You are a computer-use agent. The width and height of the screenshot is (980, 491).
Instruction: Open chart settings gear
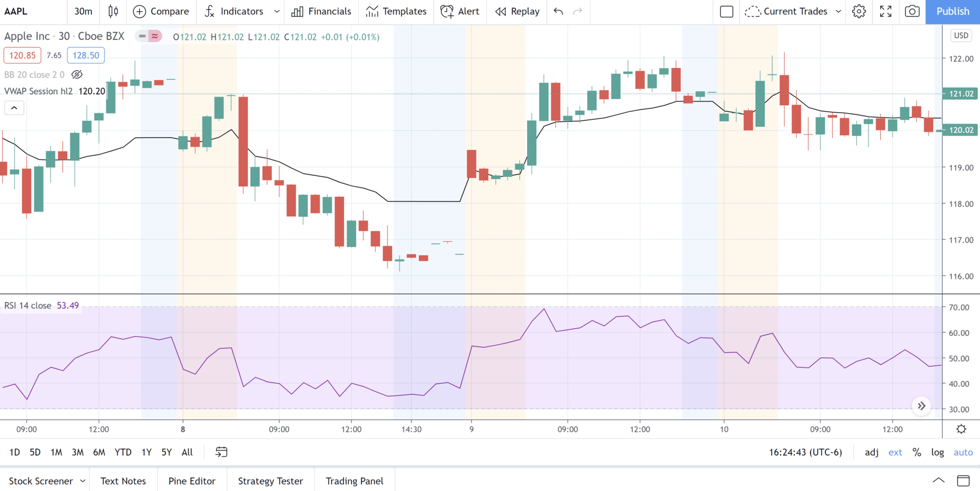tap(859, 11)
